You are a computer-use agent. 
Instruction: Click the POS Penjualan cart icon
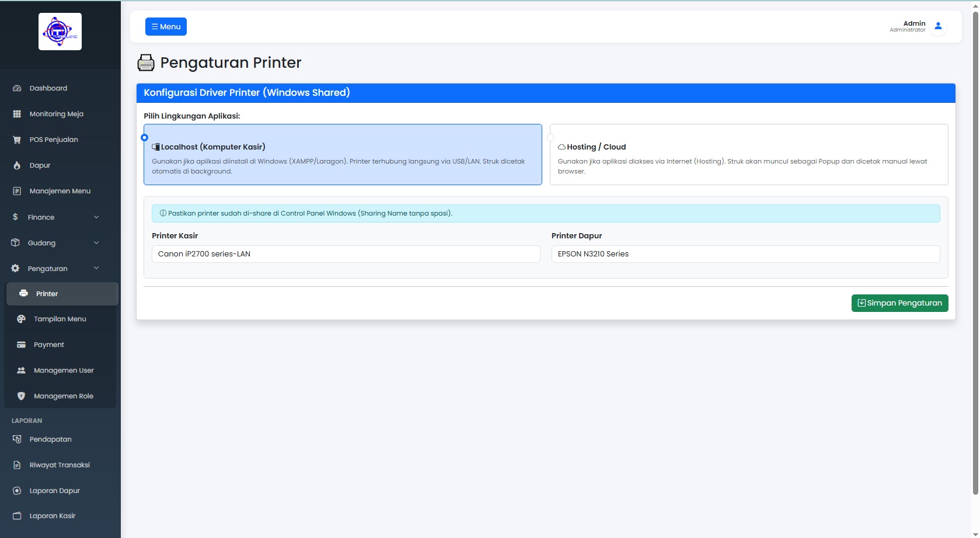[x=17, y=140]
